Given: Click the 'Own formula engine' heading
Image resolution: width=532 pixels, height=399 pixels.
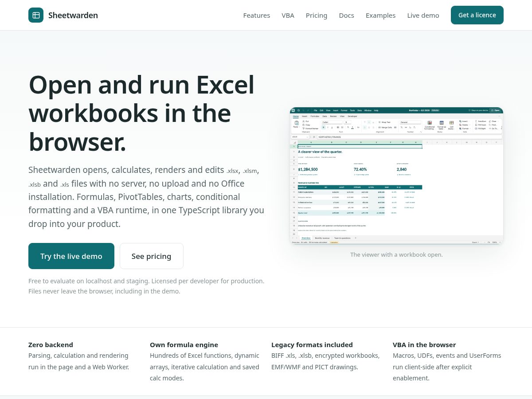Looking at the screenshot, I should (184, 344).
